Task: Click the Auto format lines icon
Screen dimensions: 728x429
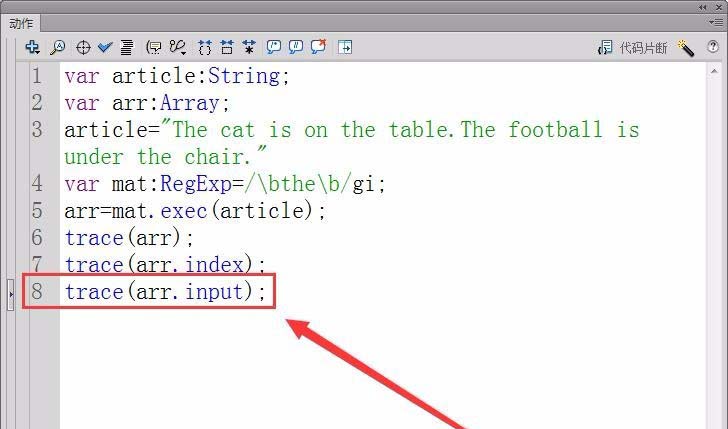Action: pyautogui.click(x=127, y=47)
